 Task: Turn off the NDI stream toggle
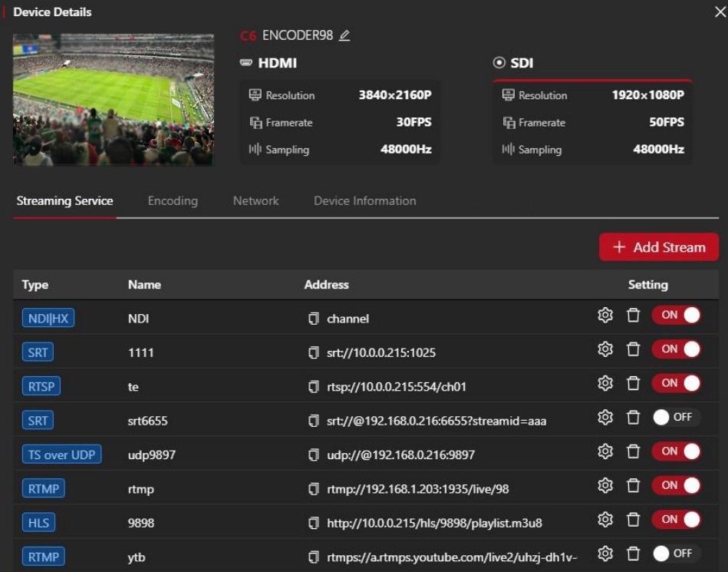[677, 316]
